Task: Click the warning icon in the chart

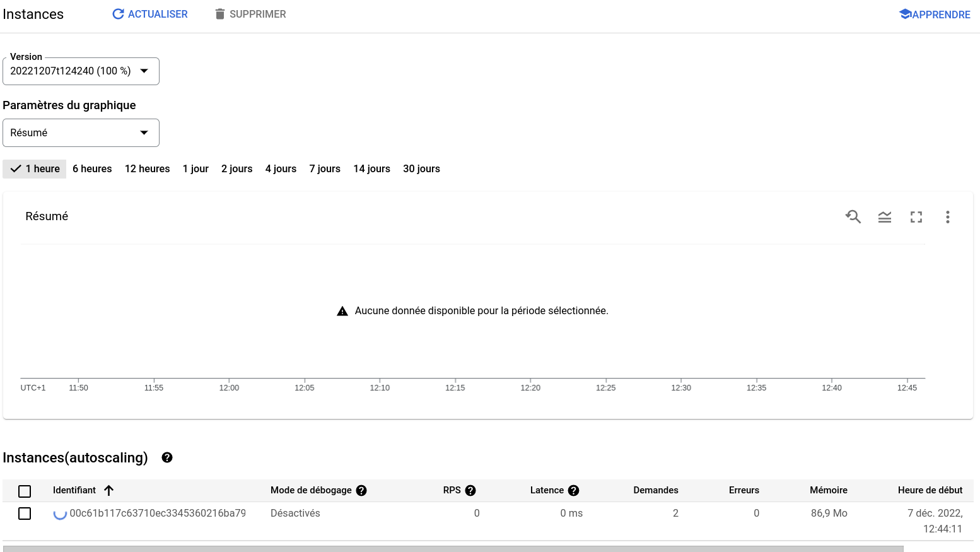Action: click(x=342, y=311)
